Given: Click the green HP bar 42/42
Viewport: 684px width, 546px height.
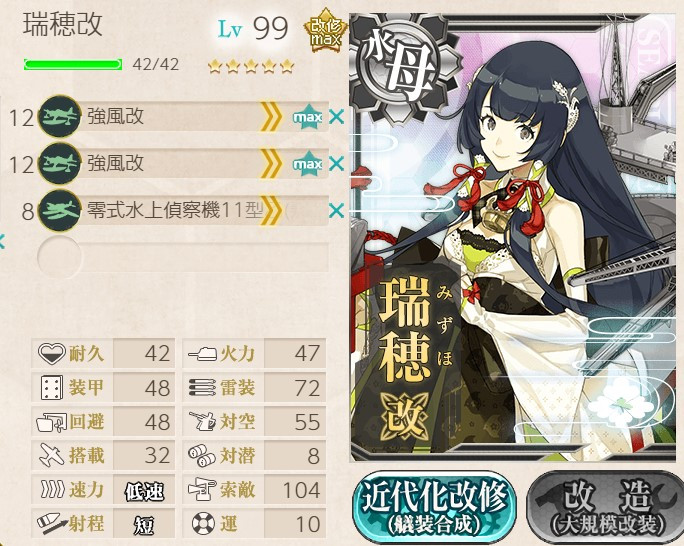Looking at the screenshot, I should click(x=73, y=65).
